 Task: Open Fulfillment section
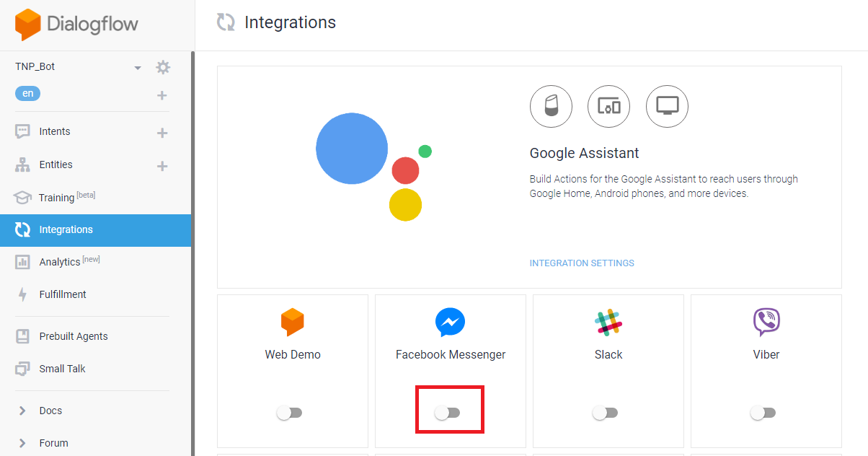coord(63,294)
